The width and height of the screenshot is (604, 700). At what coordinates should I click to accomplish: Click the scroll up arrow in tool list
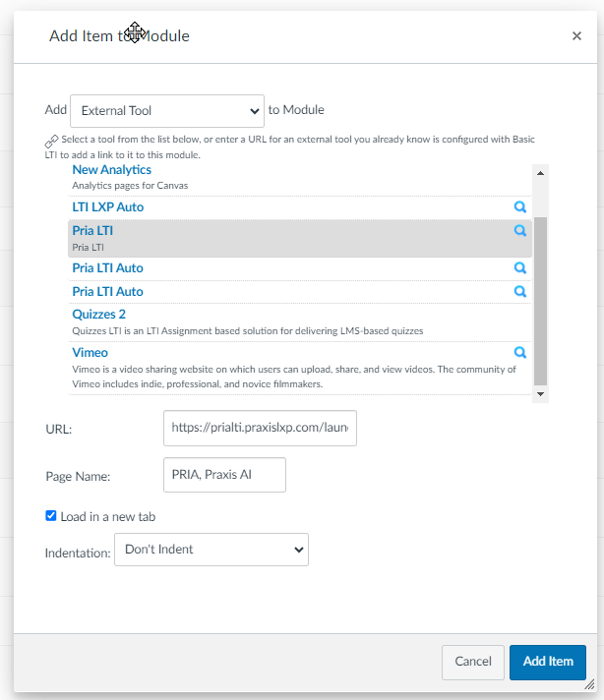click(x=541, y=173)
